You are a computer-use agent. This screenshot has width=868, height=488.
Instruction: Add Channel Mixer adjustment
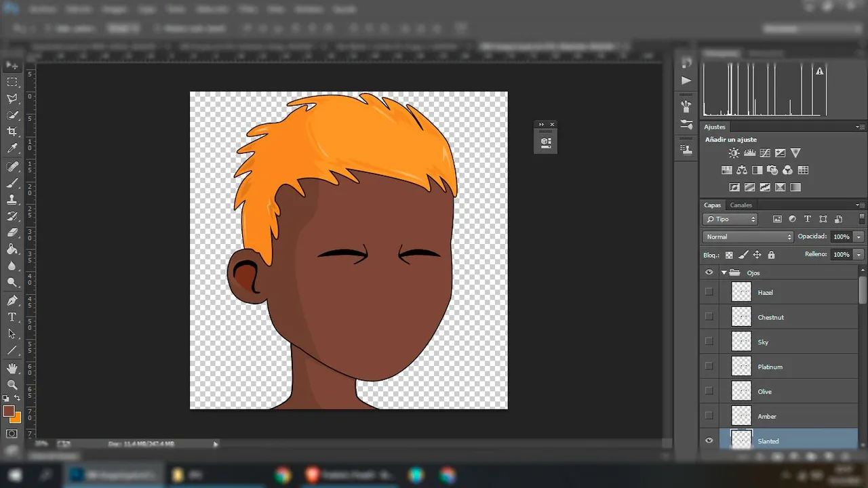(x=787, y=170)
